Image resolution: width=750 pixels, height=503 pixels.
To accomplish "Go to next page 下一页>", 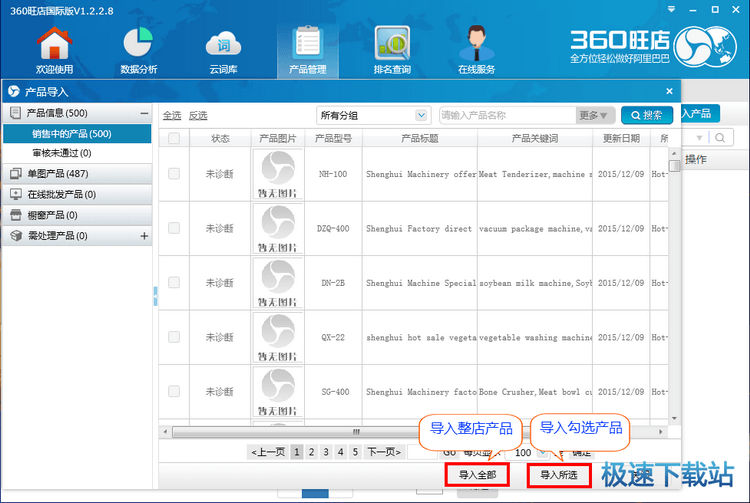I will coord(384,452).
